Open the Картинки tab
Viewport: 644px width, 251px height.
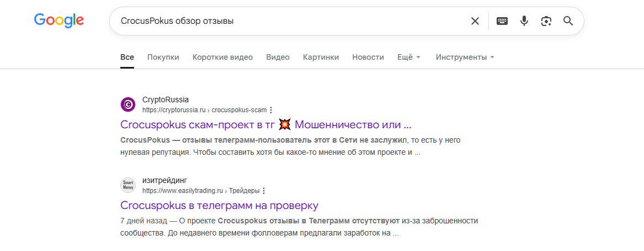coord(321,57)
